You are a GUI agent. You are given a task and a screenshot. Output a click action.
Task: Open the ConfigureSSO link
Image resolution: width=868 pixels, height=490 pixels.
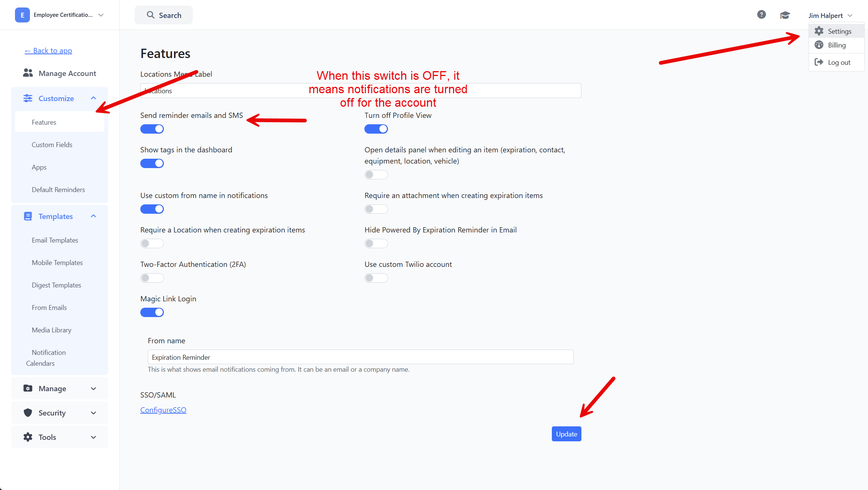163,410
